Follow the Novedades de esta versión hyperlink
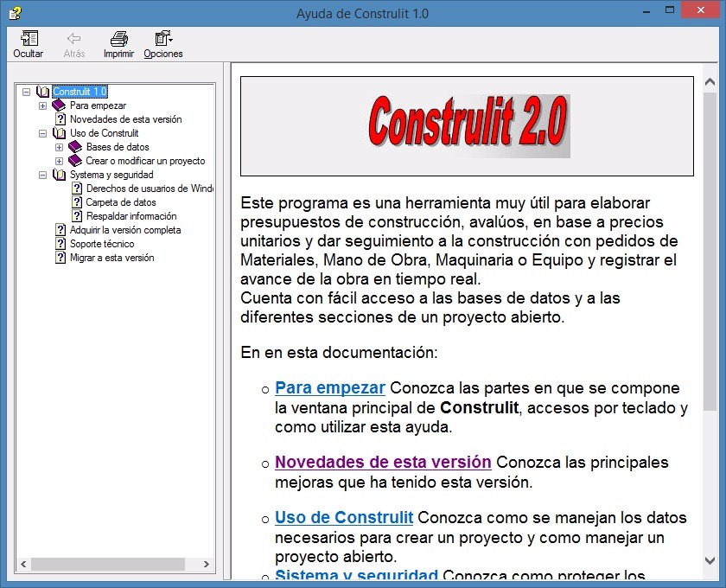The width and height of the screenshot is (726, 588). (383, 462)
